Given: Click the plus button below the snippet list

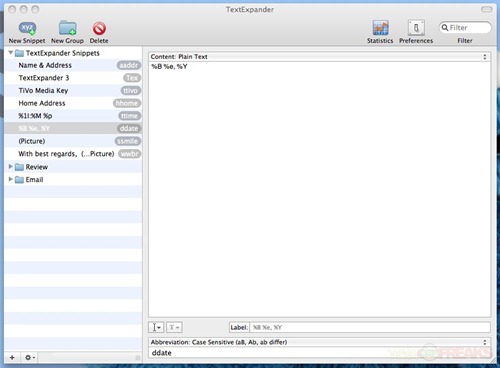Looking at the screenshot, I should [12, 357].
